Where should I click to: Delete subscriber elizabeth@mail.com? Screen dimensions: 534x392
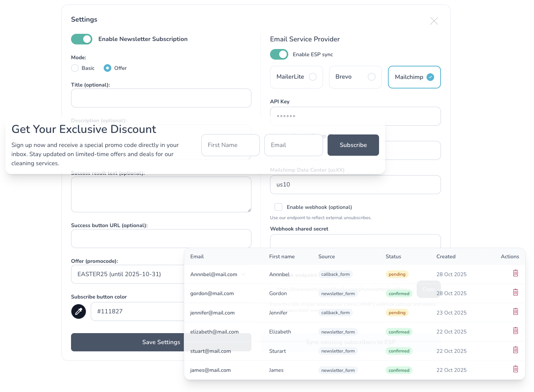pos(515,331)
